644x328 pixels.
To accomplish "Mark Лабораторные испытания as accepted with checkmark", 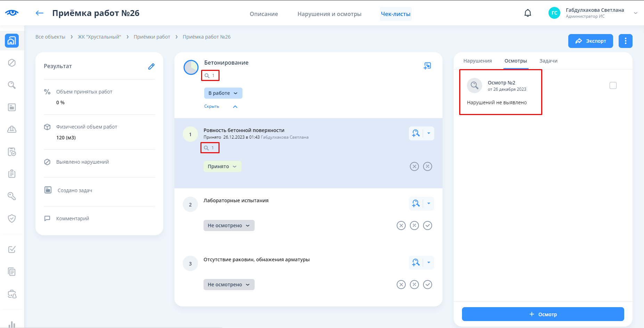I will pos(428,225).
